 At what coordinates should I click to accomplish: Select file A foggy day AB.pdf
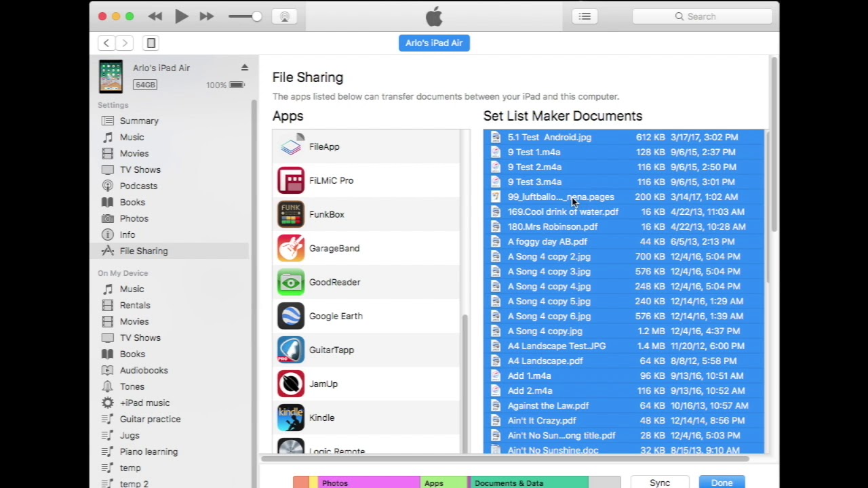624,241
